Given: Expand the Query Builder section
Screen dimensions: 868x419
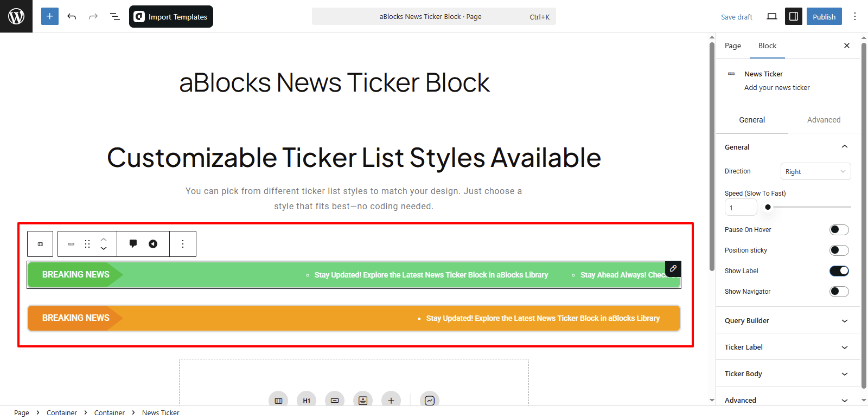Looking at the screenshot, I should click(788, 320).
